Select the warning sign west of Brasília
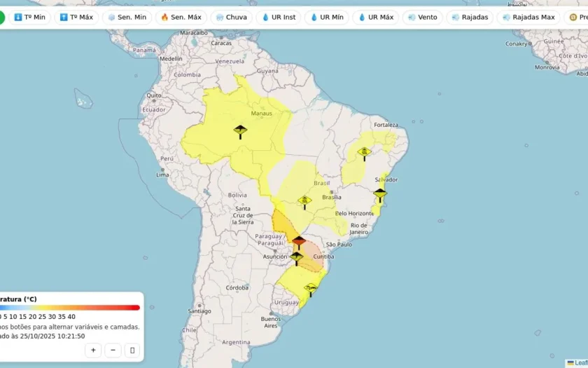The width and height of the screenshot is (588, 368). point(304,203)
